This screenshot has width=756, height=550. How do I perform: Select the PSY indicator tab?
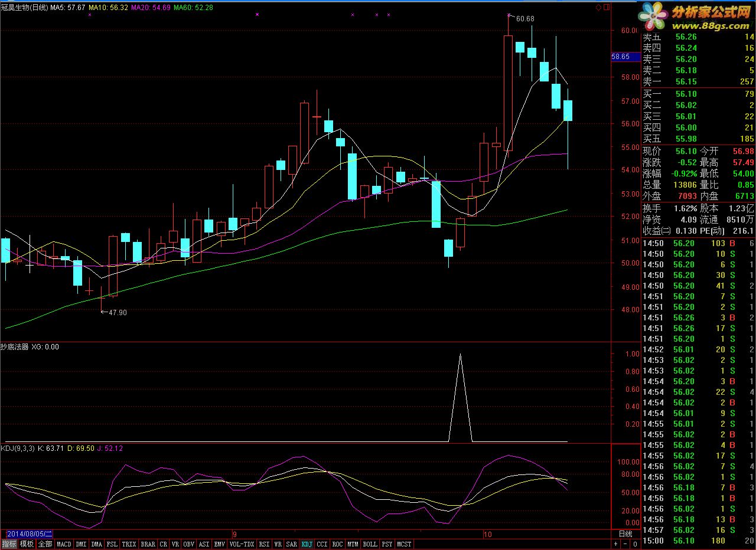point(387,544)
